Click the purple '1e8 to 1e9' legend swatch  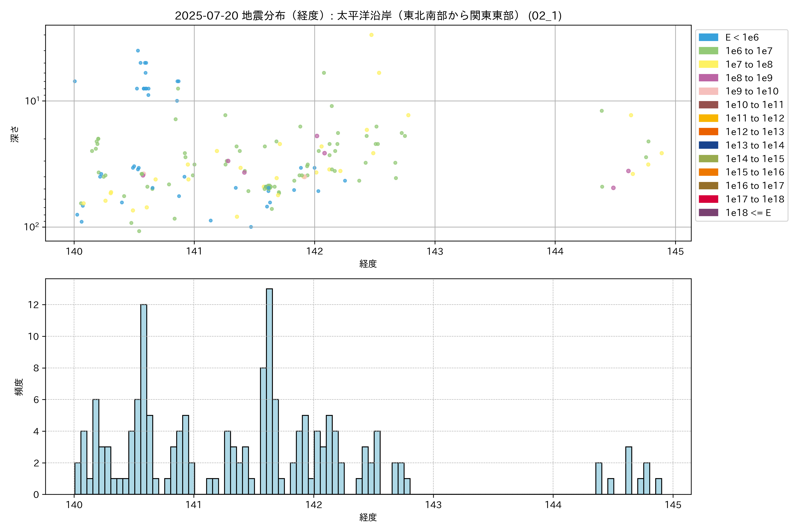[708, 78]
